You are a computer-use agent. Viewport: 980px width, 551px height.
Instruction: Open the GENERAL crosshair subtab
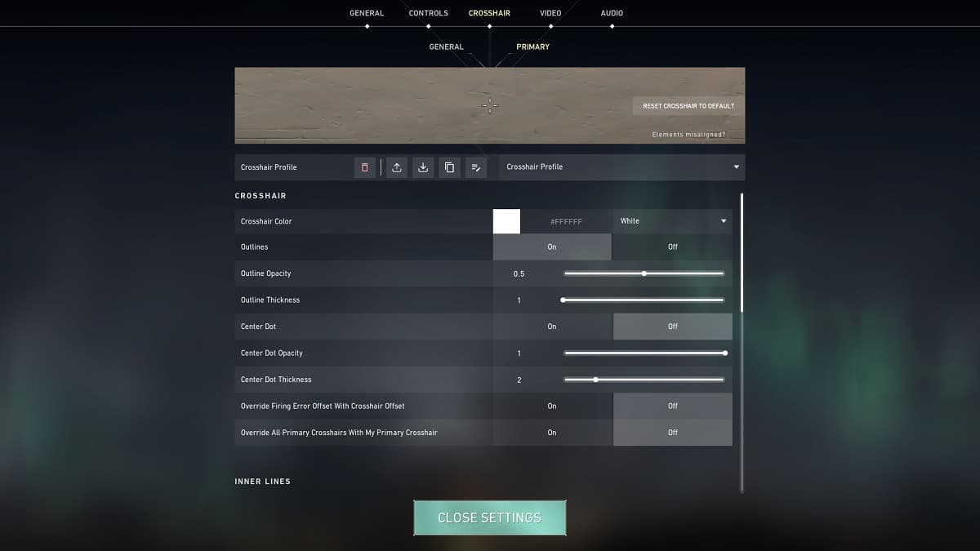tap(446, 47)
